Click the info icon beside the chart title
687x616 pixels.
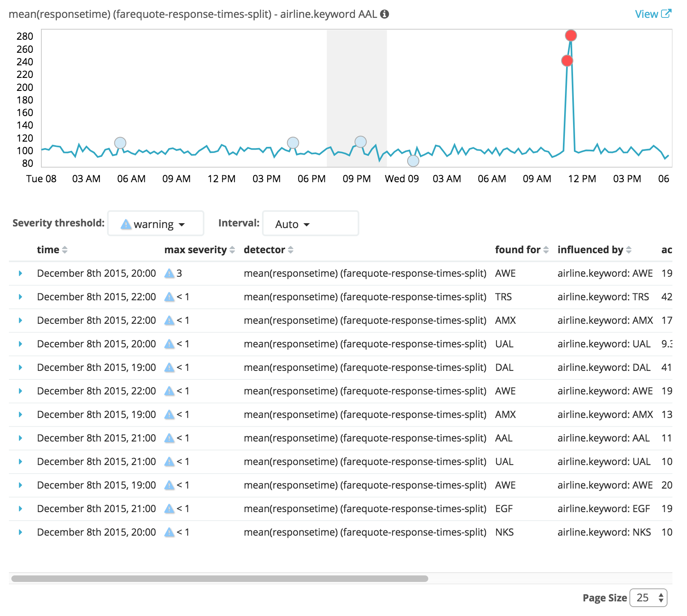(384, 14)
